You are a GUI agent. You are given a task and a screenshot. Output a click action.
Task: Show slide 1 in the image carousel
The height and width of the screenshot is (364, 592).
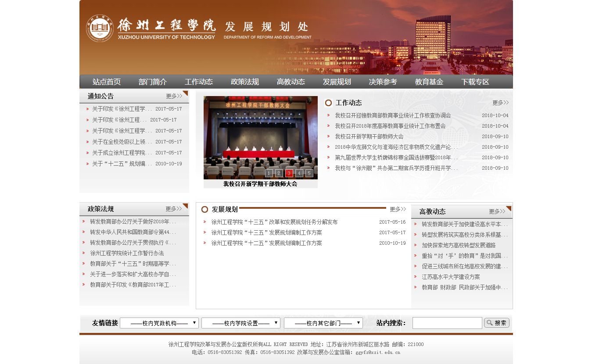click(269, 173)
